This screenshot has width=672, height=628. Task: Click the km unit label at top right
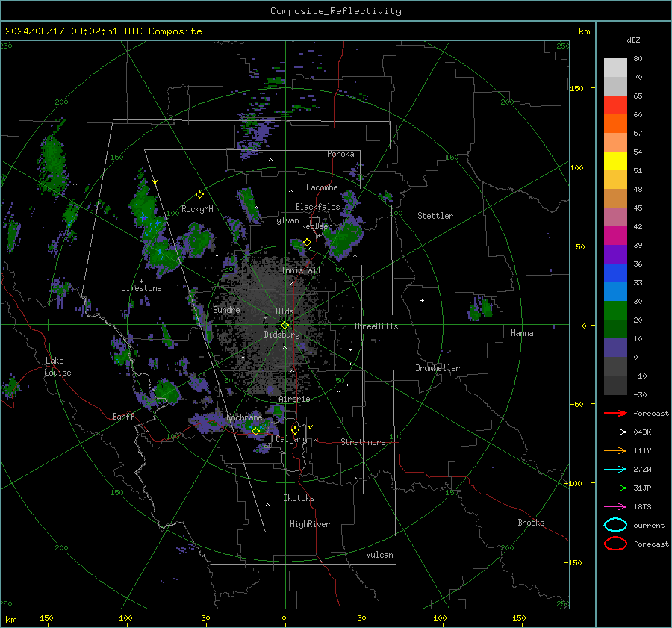click(x=584, y=31)
